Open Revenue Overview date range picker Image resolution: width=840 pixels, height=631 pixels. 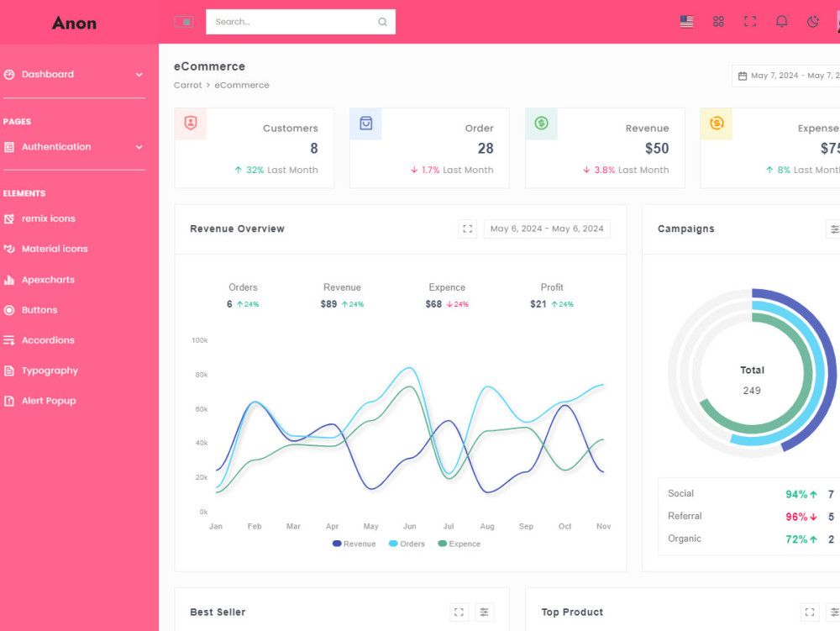[547, 229]
